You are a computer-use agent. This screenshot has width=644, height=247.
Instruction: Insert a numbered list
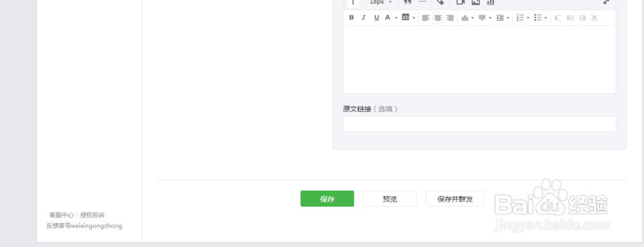point(520,17)
